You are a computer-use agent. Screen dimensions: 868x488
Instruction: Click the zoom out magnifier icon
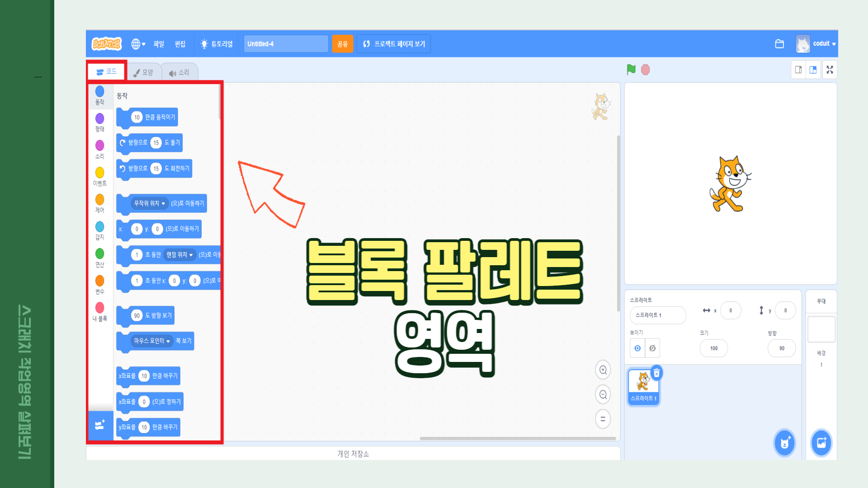point(603,394)
